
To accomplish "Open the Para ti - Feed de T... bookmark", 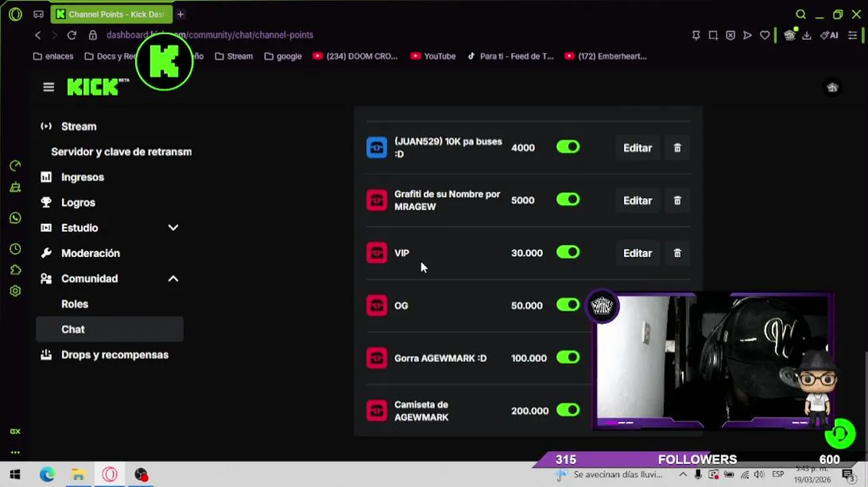I will (510, 56).
